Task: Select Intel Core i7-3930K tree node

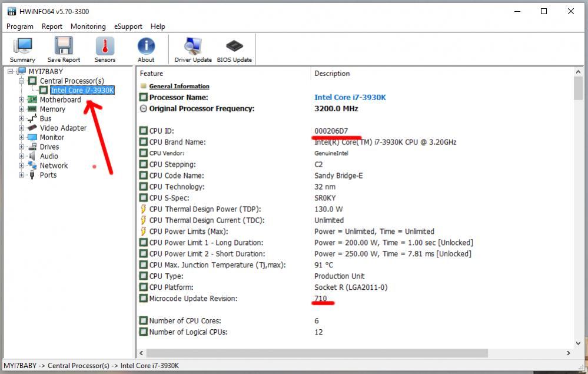Action: (x=82, y=90)
